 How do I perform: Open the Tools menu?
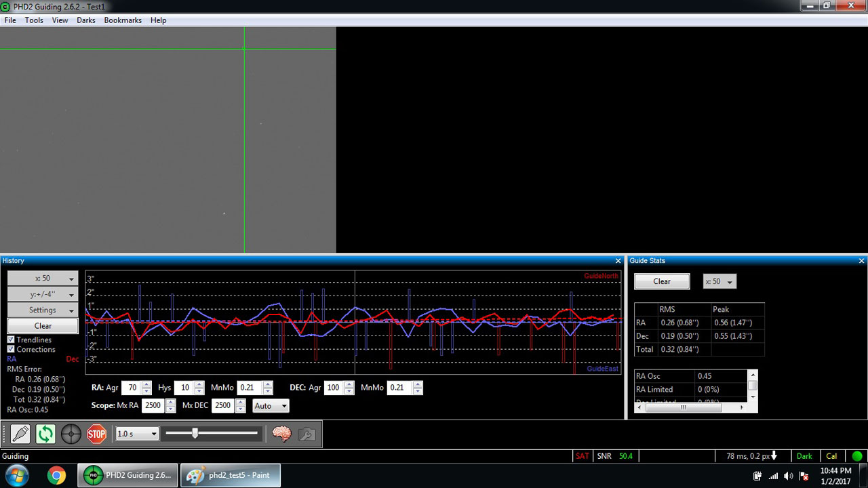pyautogui.click(x=34, y=20)
